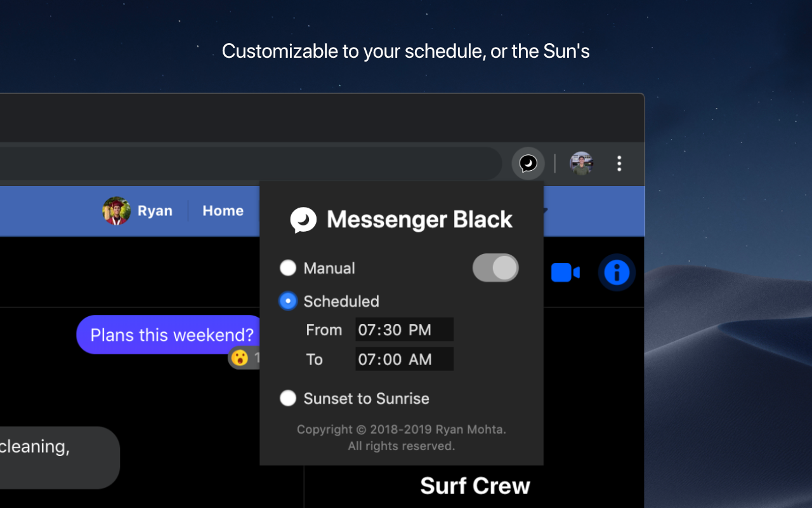Screen dimensions: 812x508
Task: Click the Messenger Black logo in popup
Action: (303, 220)
